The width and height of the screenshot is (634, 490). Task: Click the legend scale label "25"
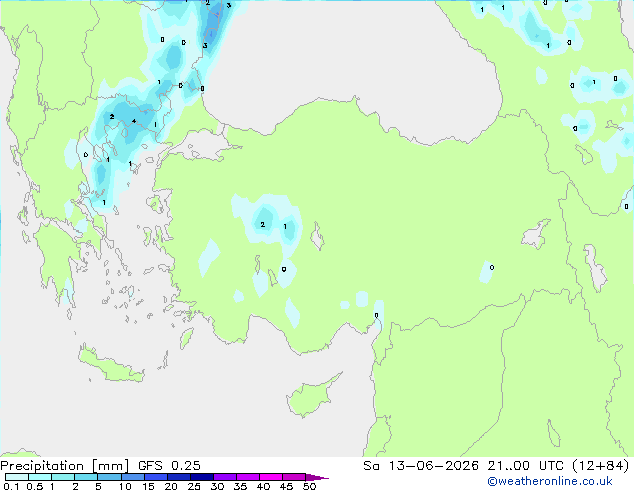(194, 486)
